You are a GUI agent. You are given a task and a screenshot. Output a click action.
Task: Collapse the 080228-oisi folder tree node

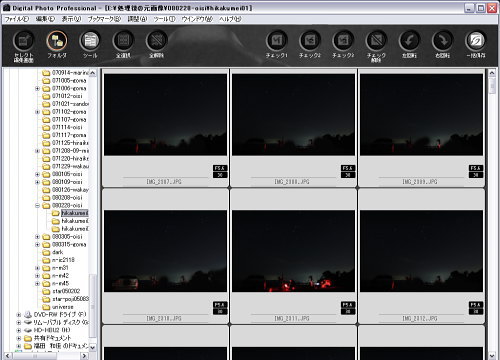pos(37,206)
